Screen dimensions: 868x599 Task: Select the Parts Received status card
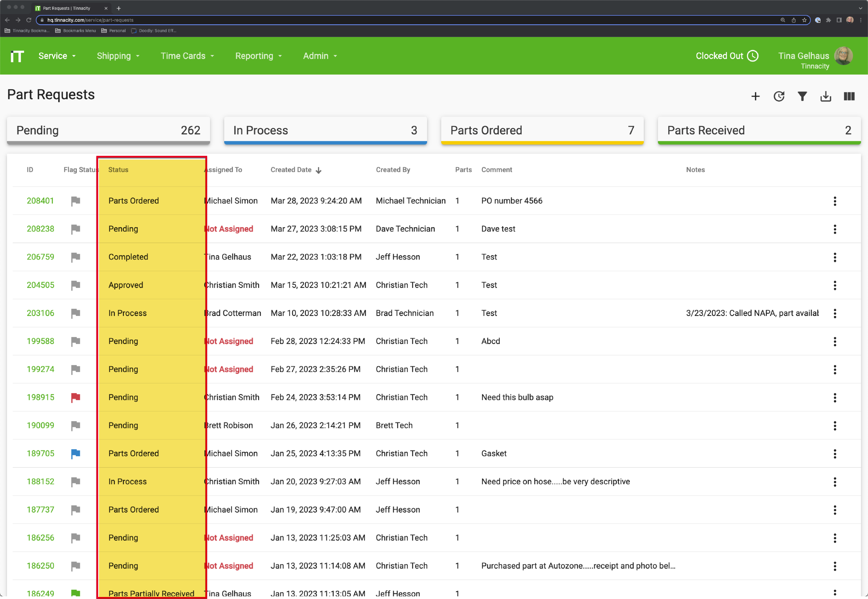[x=759, y=130]
